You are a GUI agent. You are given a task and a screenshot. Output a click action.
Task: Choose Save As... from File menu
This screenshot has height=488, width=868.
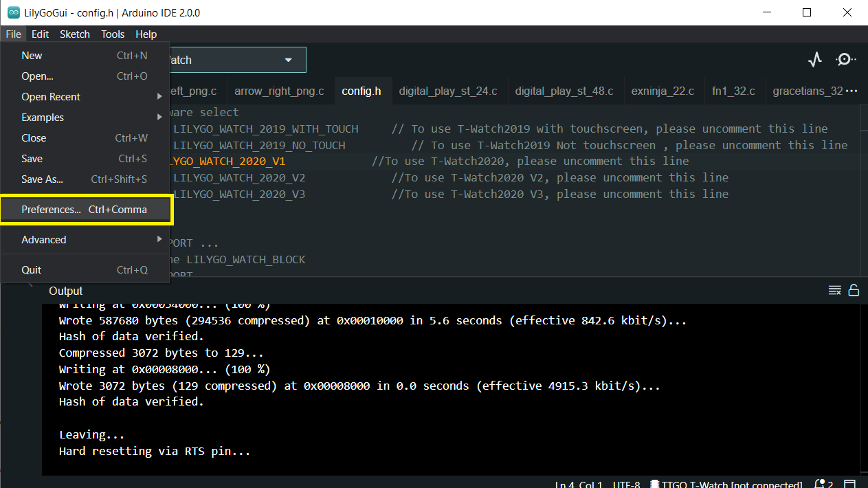coord(85,179)
